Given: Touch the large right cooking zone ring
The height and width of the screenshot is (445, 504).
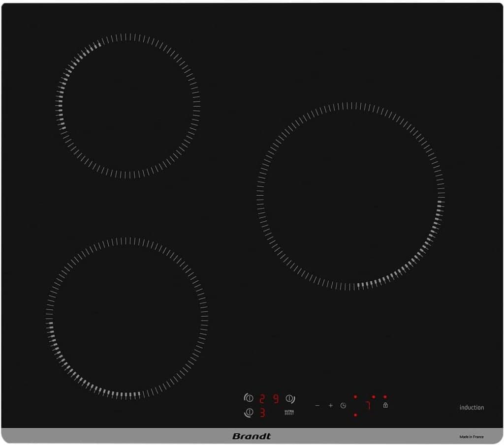Looking at the screenshot, I should [350, 197].
